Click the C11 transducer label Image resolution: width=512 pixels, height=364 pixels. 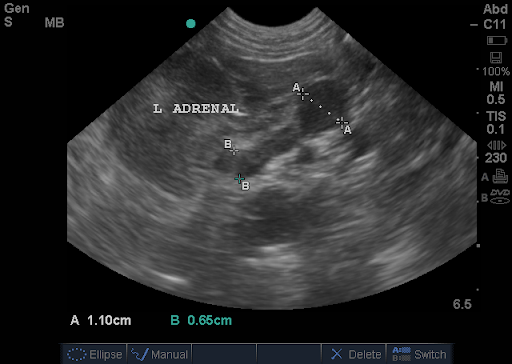click(x=495, y=24)
